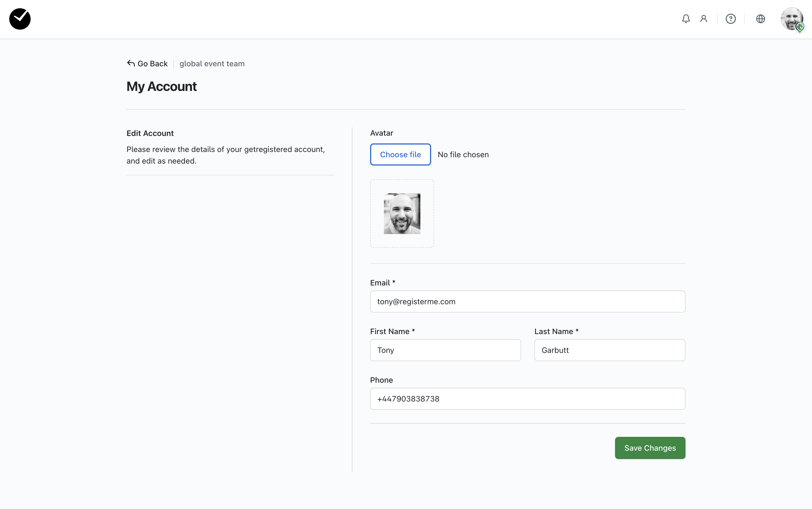Click the Choose file button
The image size is (812, 509).
coord(400,154)
